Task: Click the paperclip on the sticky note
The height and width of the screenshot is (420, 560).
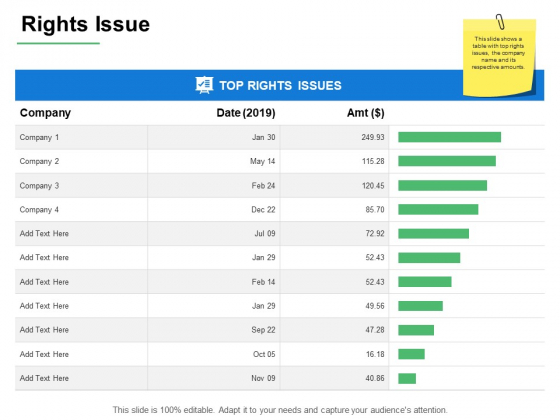Action: coord(500,21)
